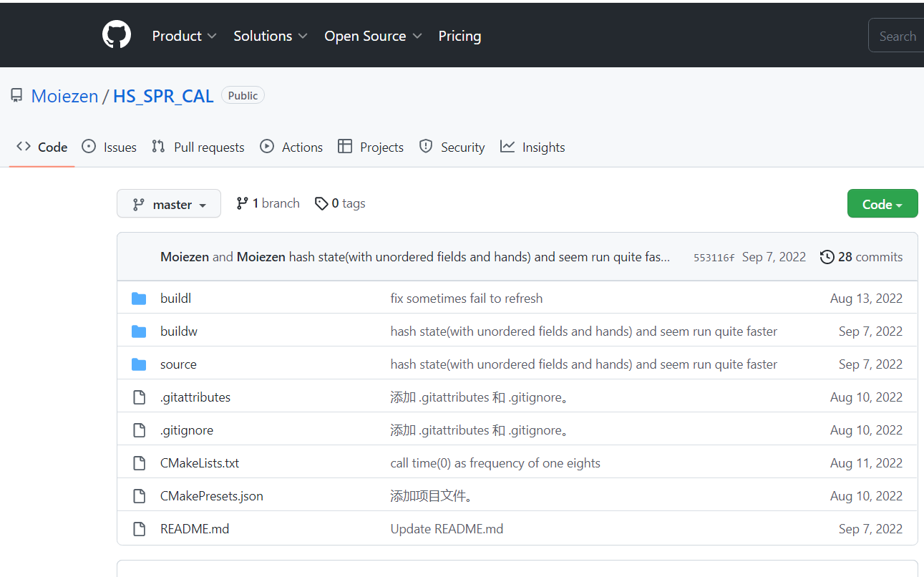
Task: Open the HS_SPR_CAL repository link
Action: (x=163, y=96)
